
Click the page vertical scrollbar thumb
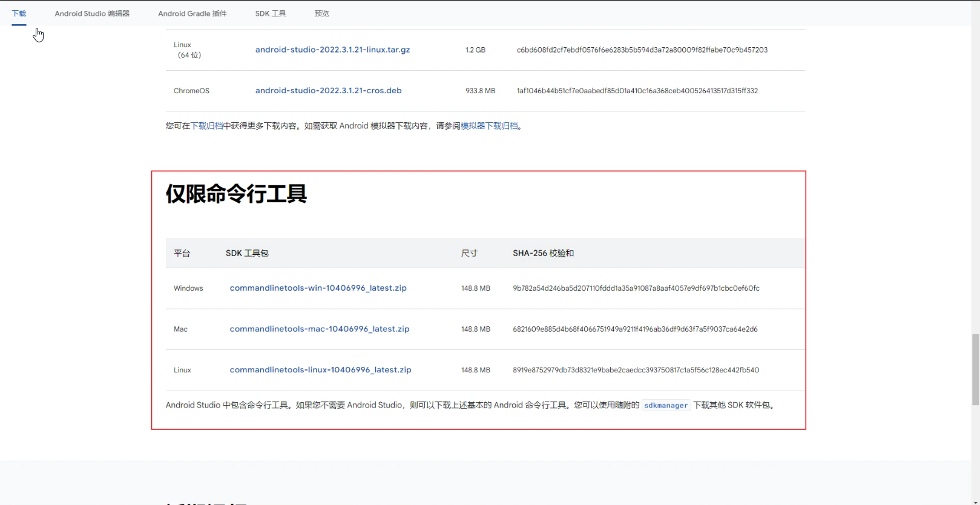(975, 369)
